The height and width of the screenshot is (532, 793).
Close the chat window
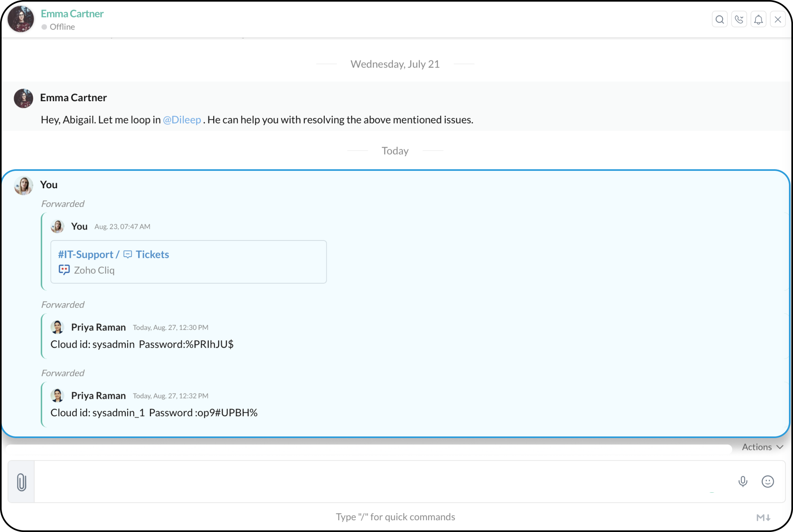pyautogui.click(x=778, y=19)
